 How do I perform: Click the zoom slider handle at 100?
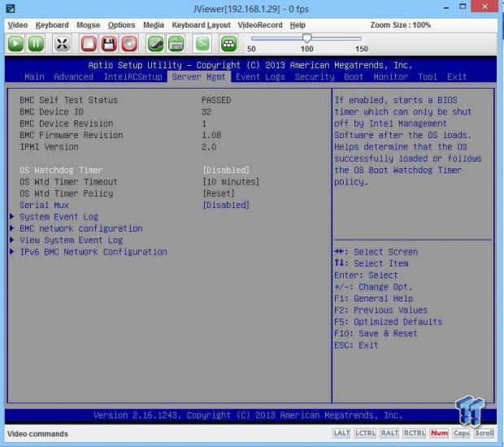pos(306,38)
